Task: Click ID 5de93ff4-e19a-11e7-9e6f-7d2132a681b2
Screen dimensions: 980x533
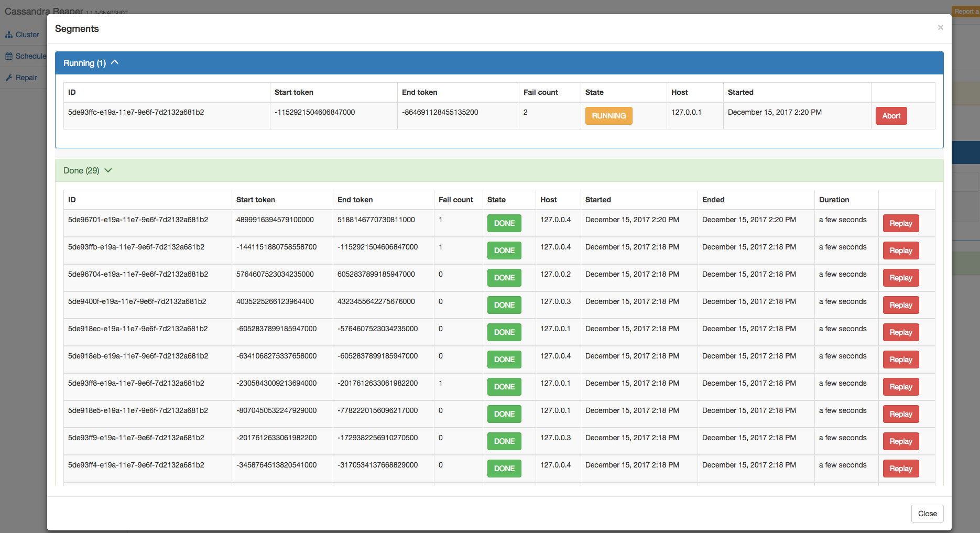Action: (x=136, y=465)
